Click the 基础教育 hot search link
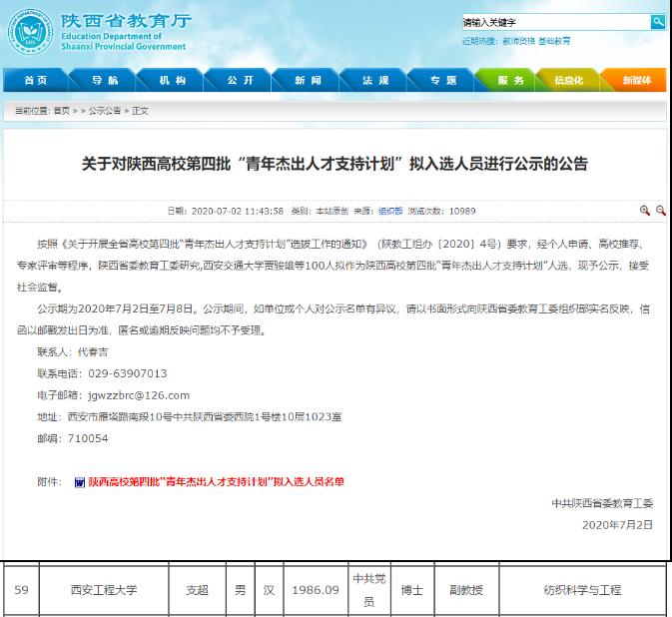The height and width of the screenshot is (617, 672). (x=554, y=41)
